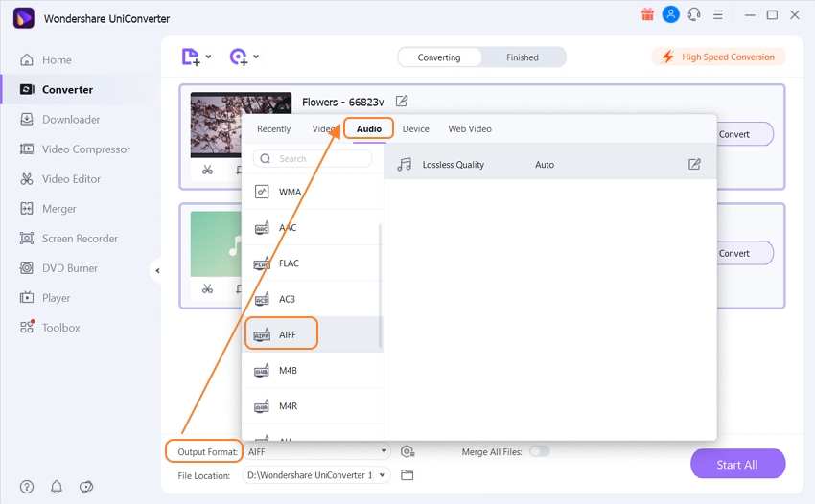Expand the Add Files dropdown arrow

click(x=208, y=57)
